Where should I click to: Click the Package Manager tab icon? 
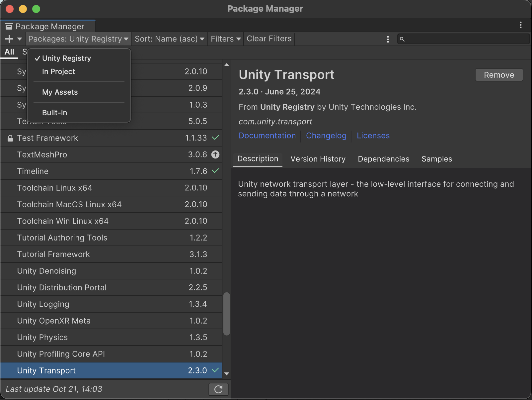click(9, 26)
